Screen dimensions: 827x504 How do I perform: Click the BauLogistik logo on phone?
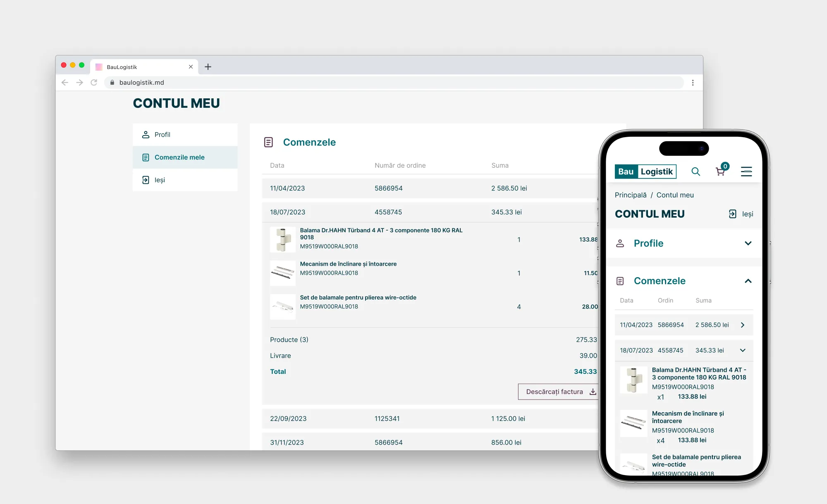(645, 171)
